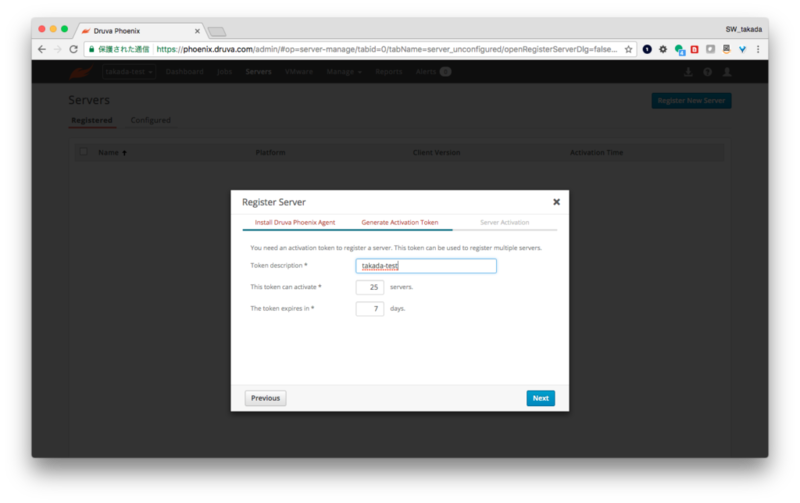Open the takada-test organization dropdown
This screenshot has width=800, height=503.
click(129, 72)
